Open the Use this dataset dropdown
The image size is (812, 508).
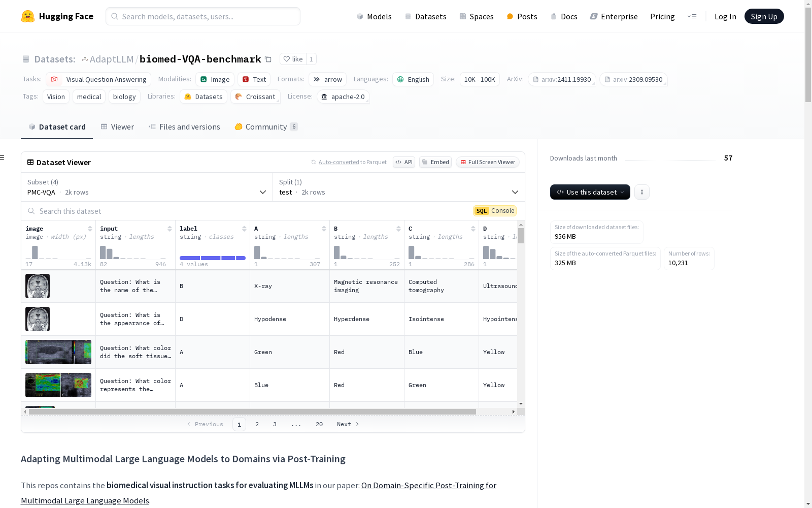click(590, 192)
